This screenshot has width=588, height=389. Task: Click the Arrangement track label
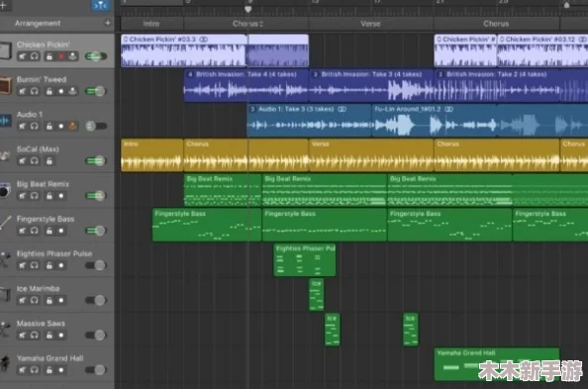tap(38, 23)
